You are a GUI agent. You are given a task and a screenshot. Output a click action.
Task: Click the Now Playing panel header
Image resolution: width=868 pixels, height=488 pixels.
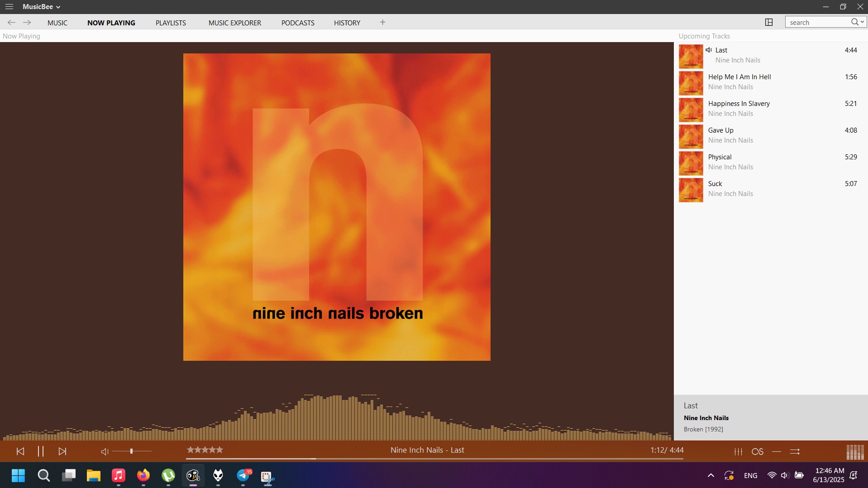(x=21, y=36)
